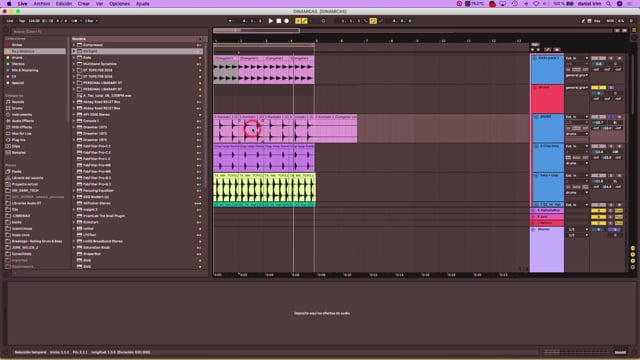The image size is (640, 360).
Task: Arm the transport Record button
Action: click(287, 21)
